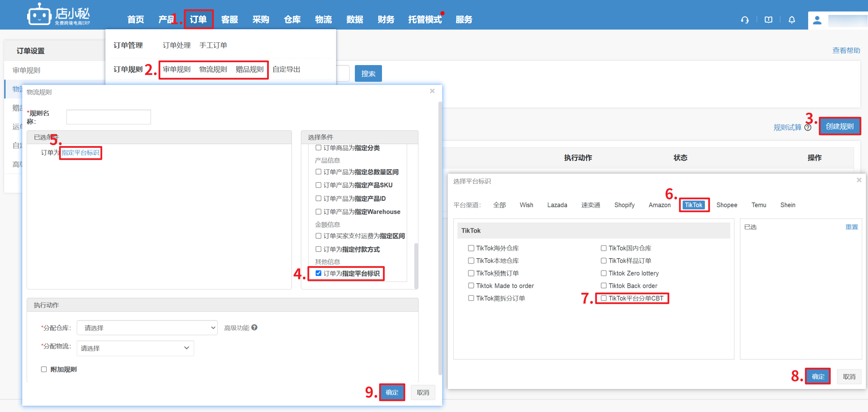Image resolution: width=868 pixels, height=412 pixels.
Task: Check 订单产品为指定产品SKU condition
Action: (318, 185)
